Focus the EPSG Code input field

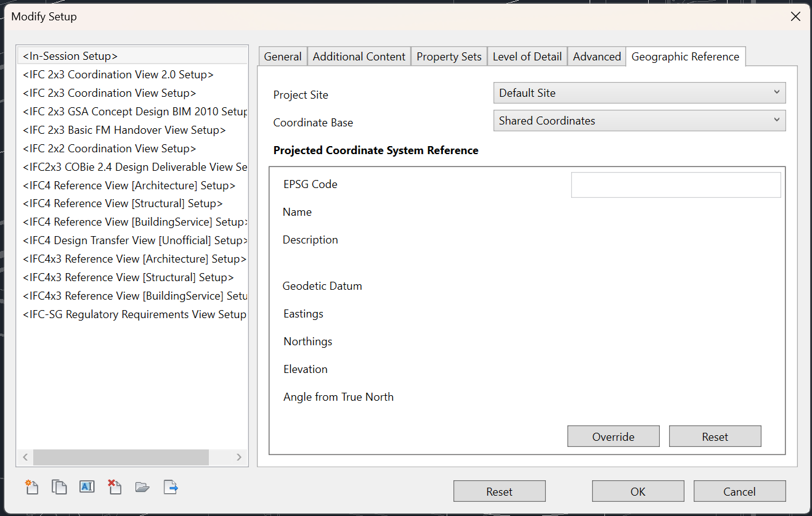(676, 185)
